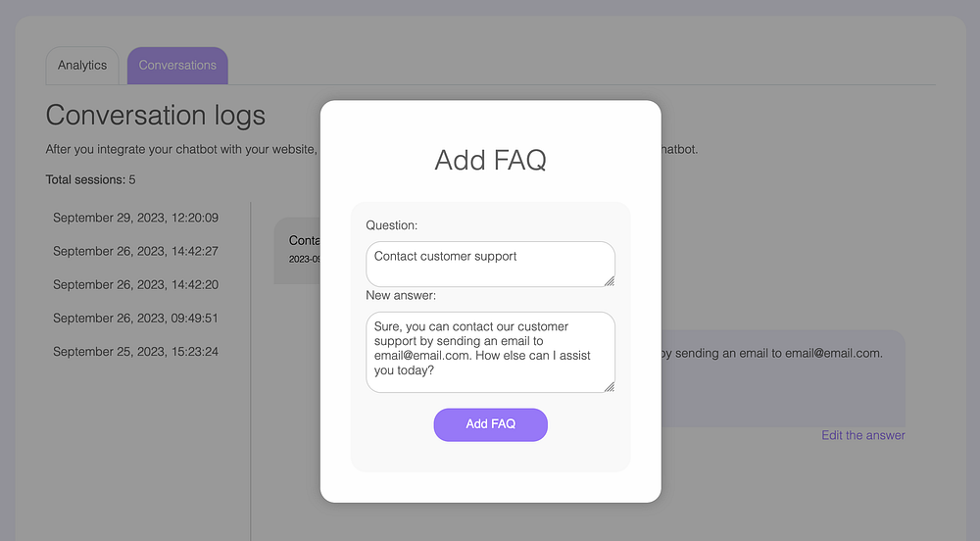The height and width of the screenshot is (541, 980).
Task: Select the Conversations tab
Action: [x=177, y=66]
